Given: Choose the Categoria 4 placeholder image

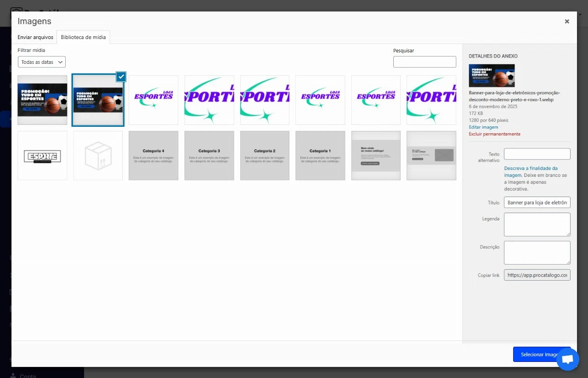Looking at the screenshot, I should pyautogui.click(x=153, y=156).
